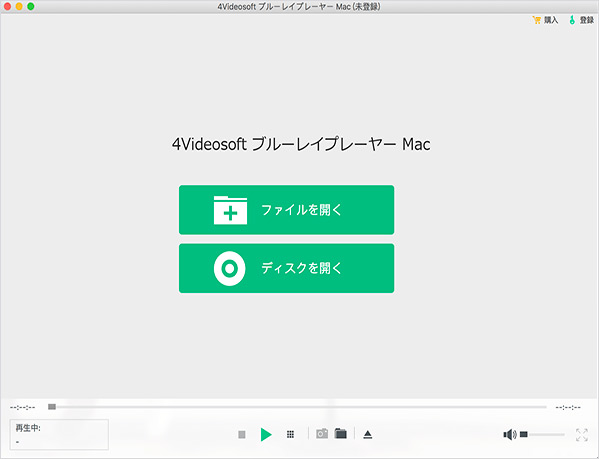Eject the disc with the eject icon
Screen dimensions: 599x459
367,435
